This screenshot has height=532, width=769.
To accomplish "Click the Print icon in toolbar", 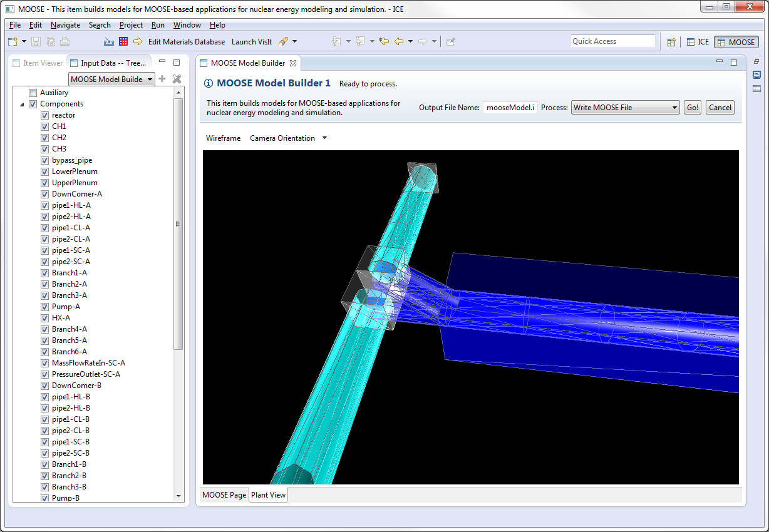I will tap(65, 42).
